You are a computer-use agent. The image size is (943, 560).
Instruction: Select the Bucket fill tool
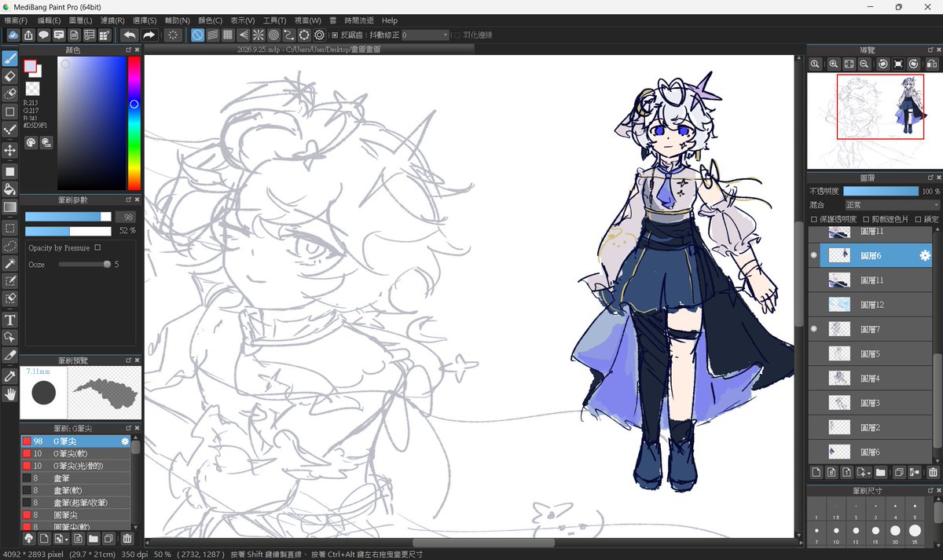pyautogui.click(x=10, y=188)
